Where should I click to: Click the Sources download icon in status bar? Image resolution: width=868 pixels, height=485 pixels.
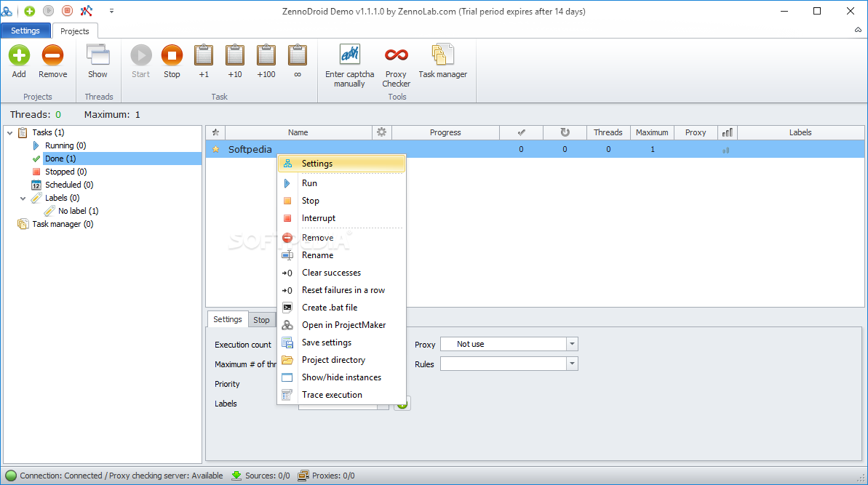[x=236, y=476]
